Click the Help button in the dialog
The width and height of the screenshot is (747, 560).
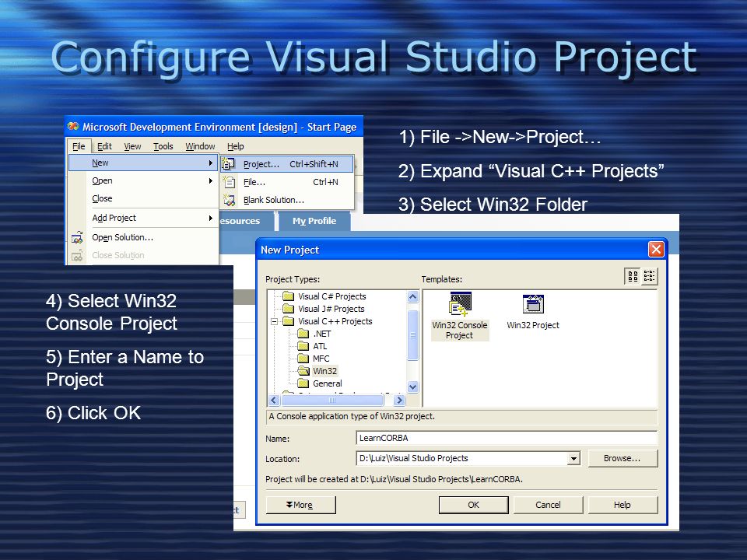622,505
